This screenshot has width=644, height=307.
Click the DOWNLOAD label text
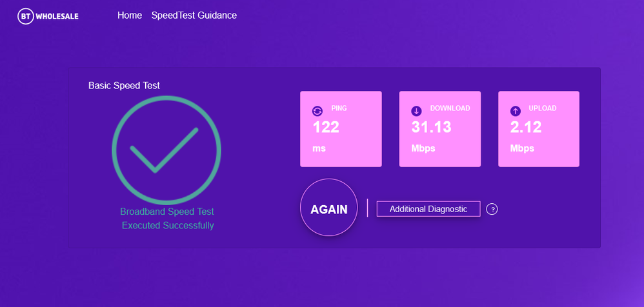450,108
